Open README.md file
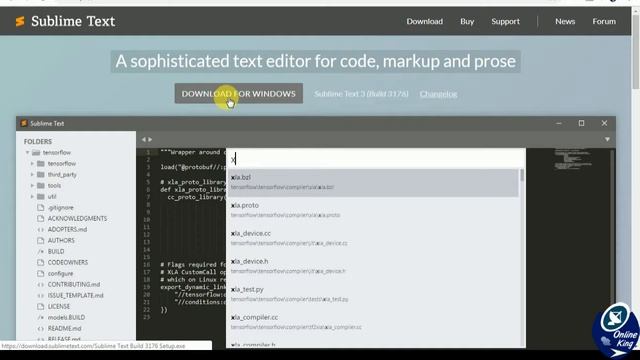The width and height of the screenshot is (640, 360). pos(64,329)
